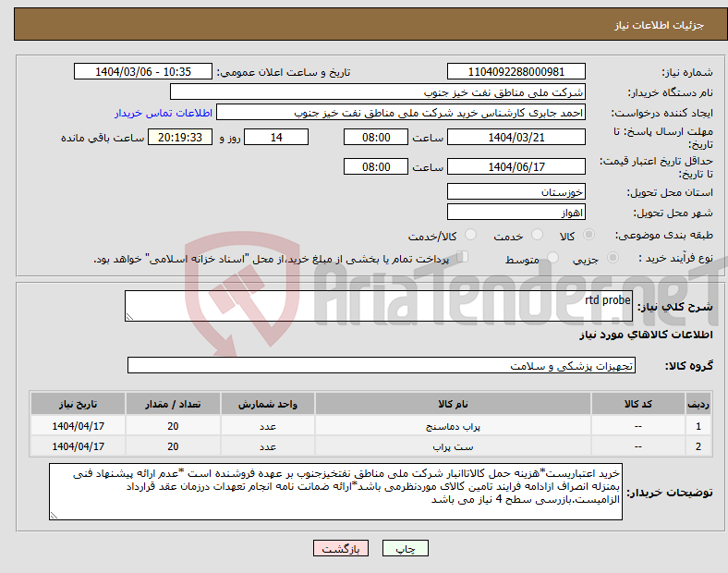Click the نام کالا column header

click(453, 404)
